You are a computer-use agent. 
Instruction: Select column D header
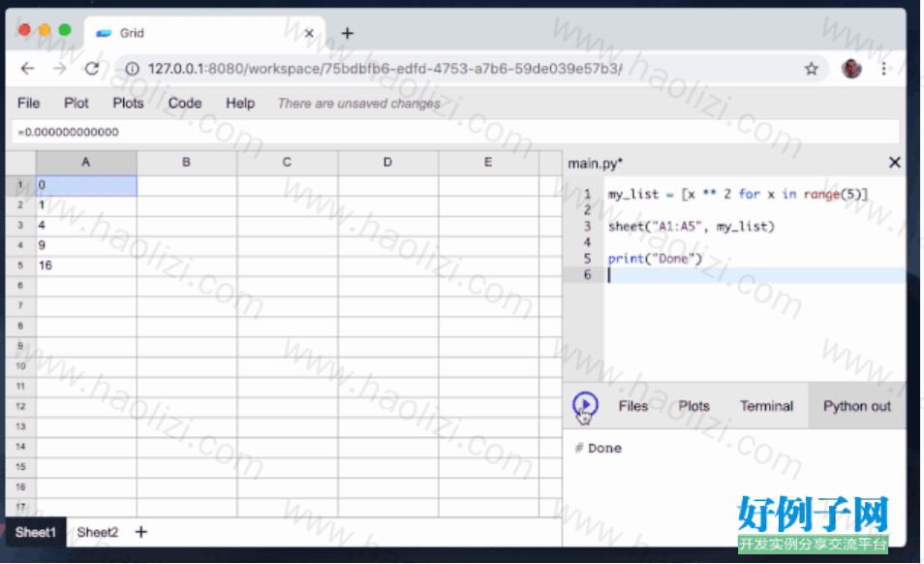click(387, 162)
